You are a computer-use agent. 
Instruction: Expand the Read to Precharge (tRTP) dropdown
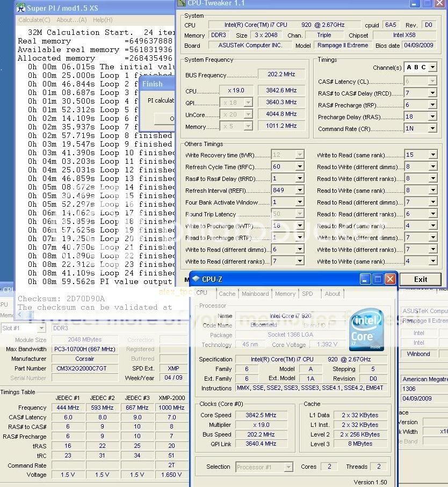(300, 237)
